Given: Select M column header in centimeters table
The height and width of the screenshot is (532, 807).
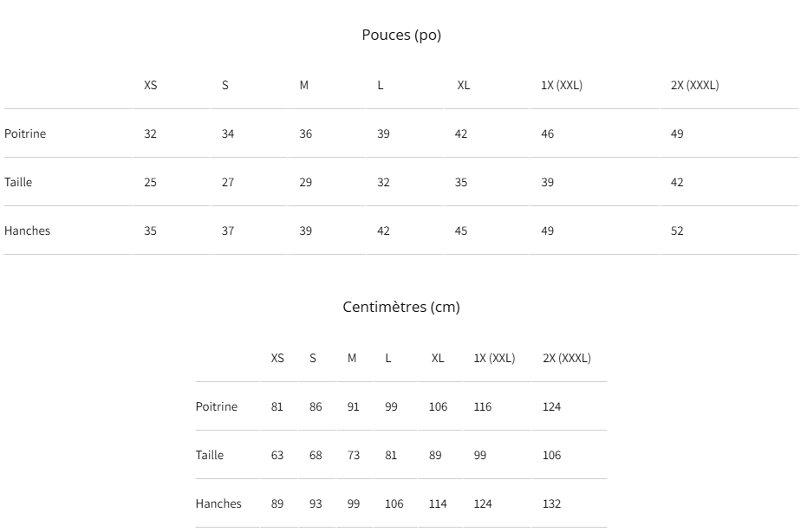Looking at the screenshot, I should (352, 358).
